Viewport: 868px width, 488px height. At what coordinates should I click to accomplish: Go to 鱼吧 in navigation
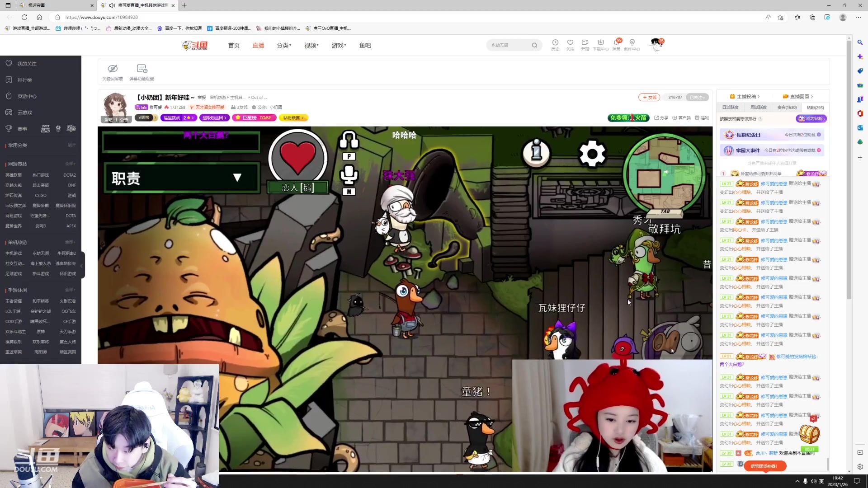click(x=365, y=45)
